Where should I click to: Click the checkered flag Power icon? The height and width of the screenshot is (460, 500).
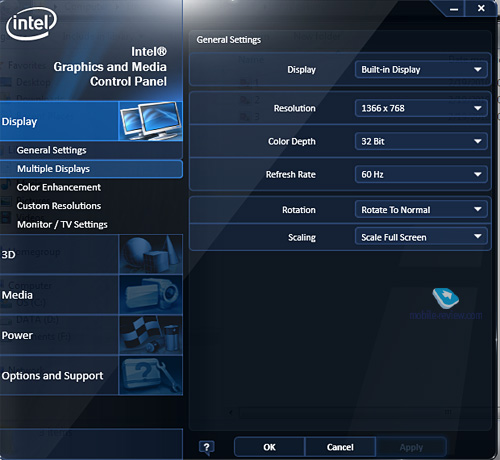pos(151,335)
